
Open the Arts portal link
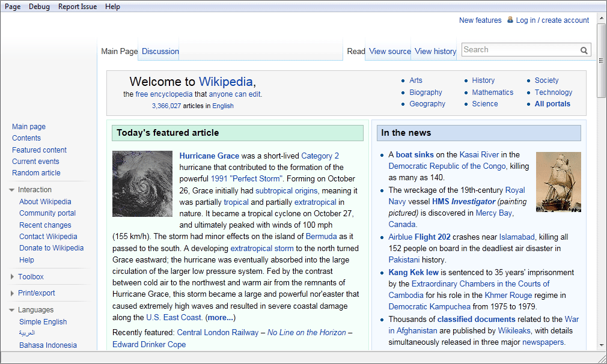tap(416, 80)
